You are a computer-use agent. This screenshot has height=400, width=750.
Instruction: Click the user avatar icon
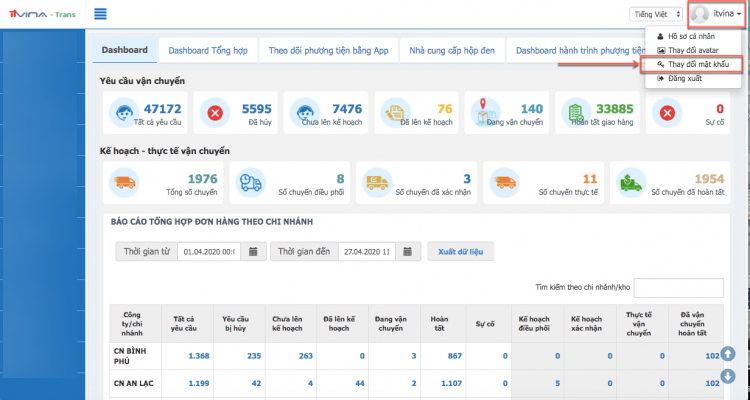pos(700,14)
